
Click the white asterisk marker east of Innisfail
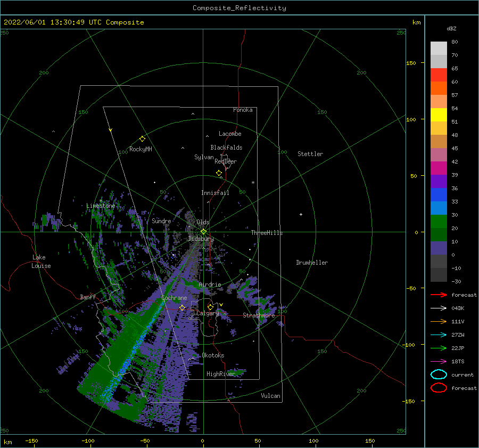tap(253, 183)
